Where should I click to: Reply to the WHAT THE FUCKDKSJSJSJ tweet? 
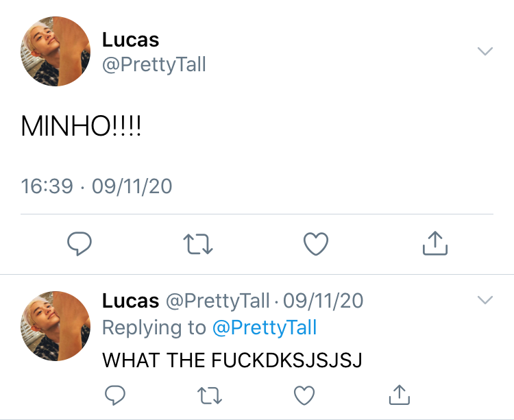click(x=115, y=395)
